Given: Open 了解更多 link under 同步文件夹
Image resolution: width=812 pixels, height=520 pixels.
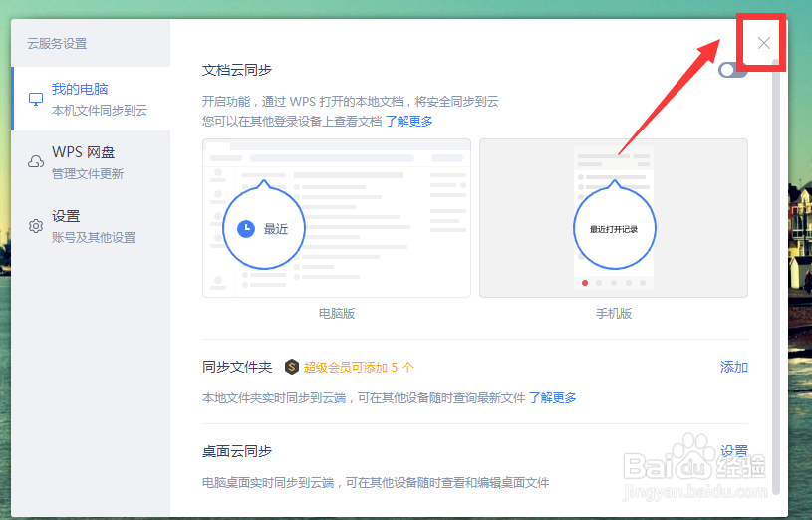Looking at the screenshot, I should tap(552, 397).
